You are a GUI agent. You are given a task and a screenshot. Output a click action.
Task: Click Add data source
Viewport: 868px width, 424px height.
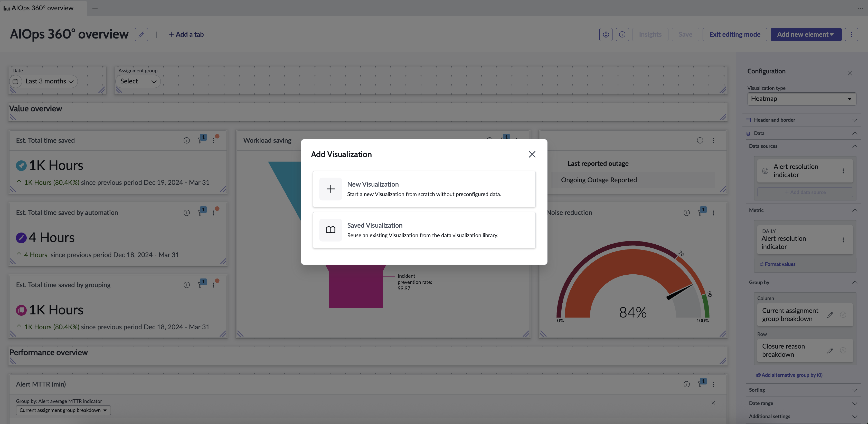coord(805,192)
